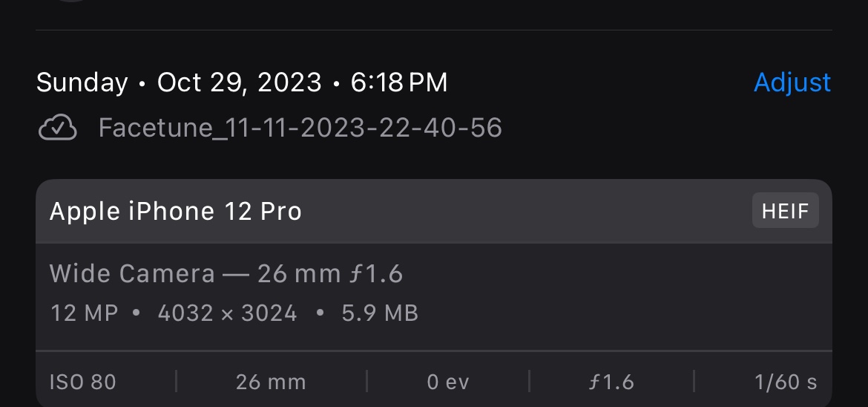Tap the ƒ1.6 aperture cell in bottom row

tap(611, 382)
